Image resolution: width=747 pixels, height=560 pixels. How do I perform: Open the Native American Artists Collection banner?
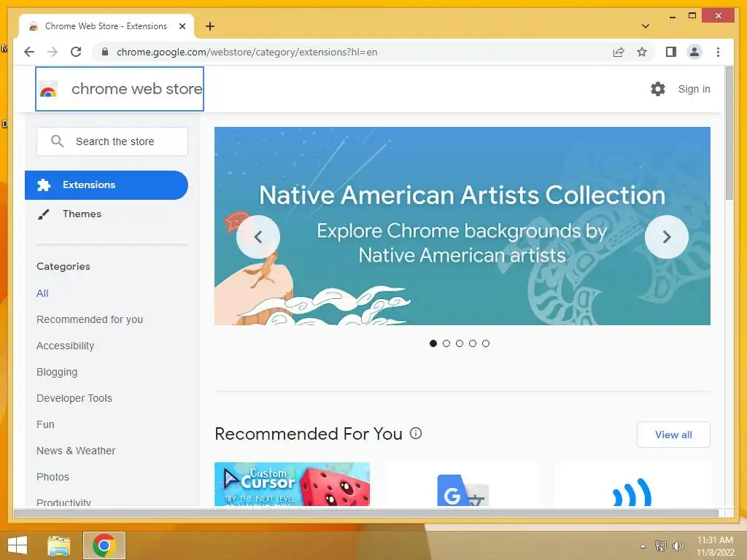[x=462, y=226]
